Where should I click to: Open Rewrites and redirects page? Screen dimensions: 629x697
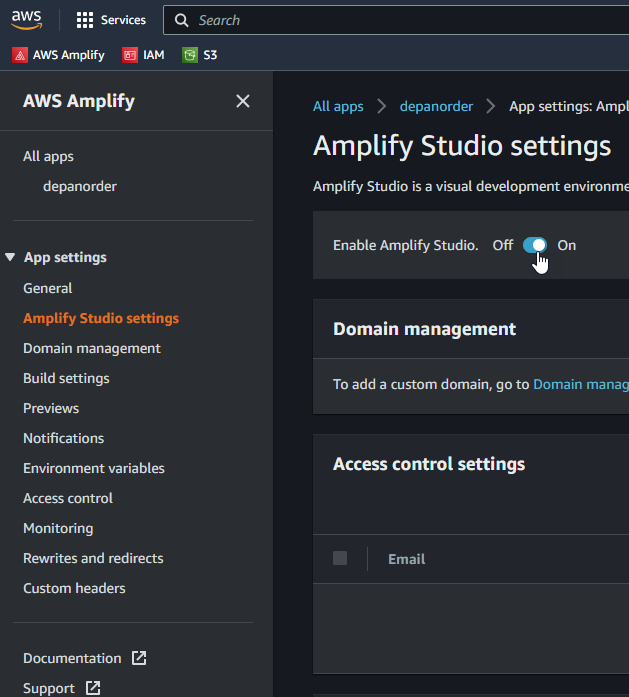[93, 558]
